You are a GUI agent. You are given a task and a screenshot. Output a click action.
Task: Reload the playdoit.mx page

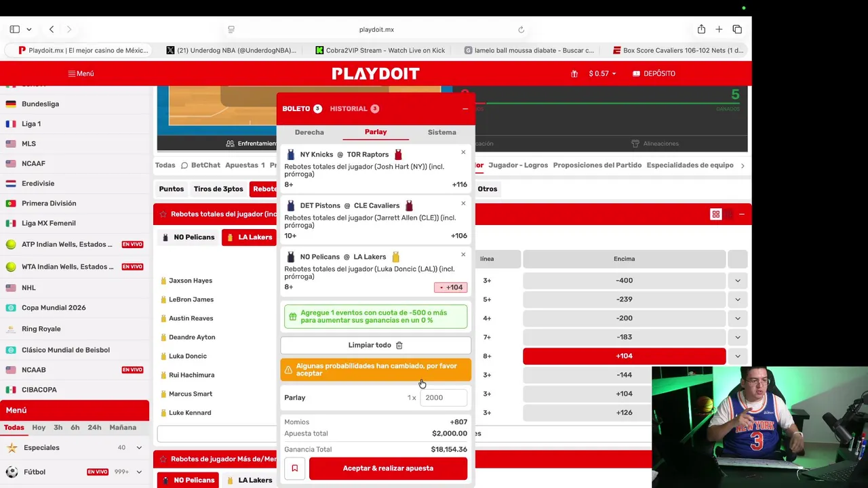click(521, 29)
